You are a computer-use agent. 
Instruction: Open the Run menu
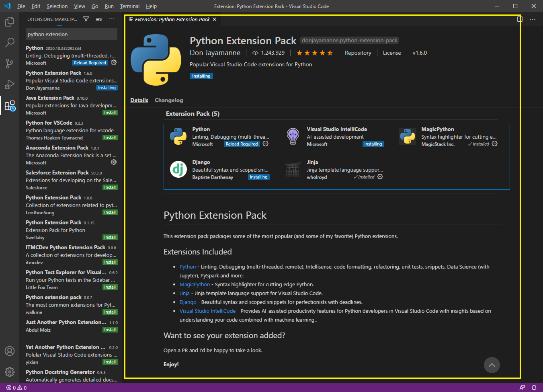pos(109,6)
